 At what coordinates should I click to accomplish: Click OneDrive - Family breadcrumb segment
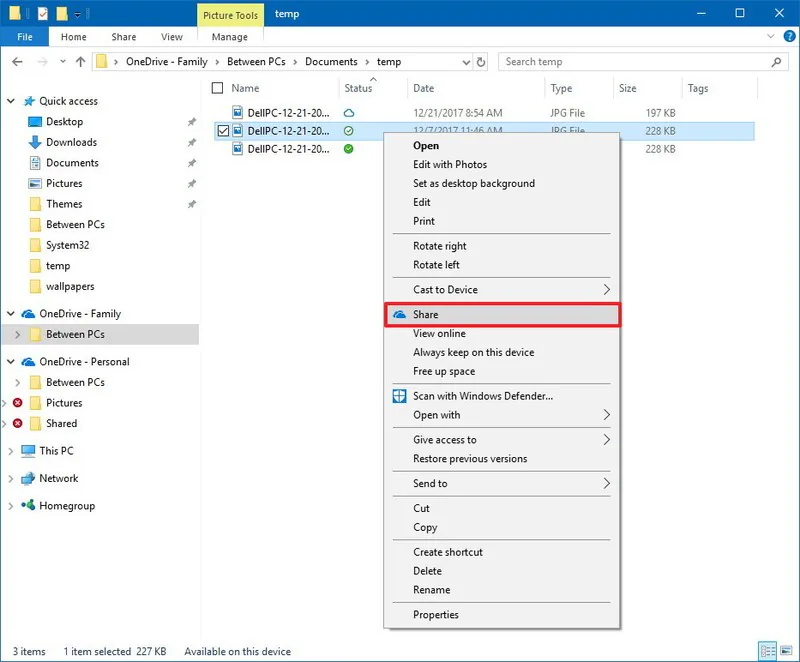tap(166, 62)
